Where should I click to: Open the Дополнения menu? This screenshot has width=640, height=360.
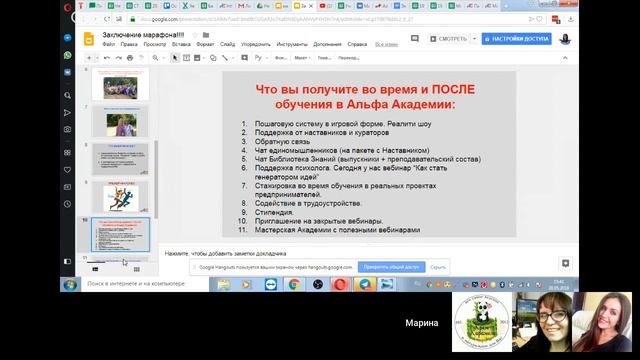pos(327,44)
